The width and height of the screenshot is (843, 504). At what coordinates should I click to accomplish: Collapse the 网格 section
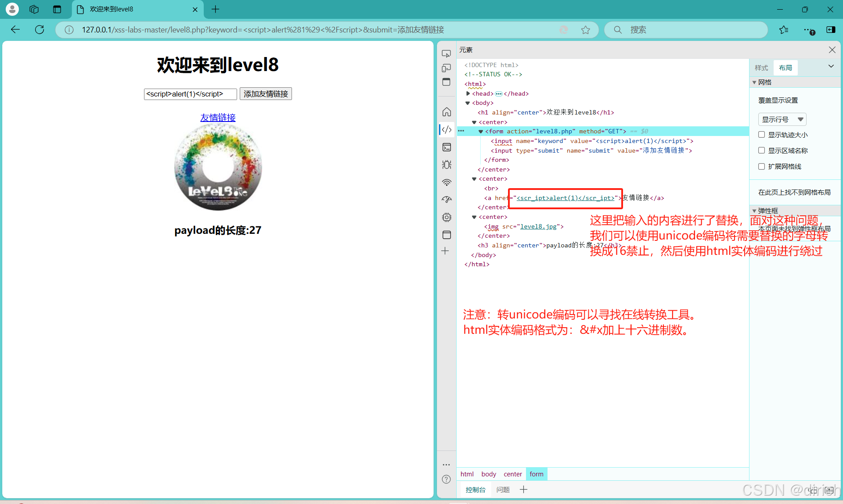(x=754, y=82)
